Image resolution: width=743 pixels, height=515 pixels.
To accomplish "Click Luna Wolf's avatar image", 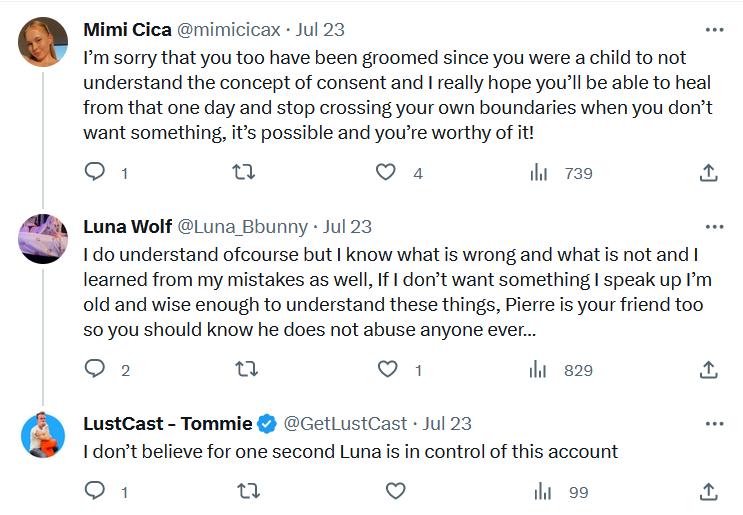I will (x=43, y=239).
